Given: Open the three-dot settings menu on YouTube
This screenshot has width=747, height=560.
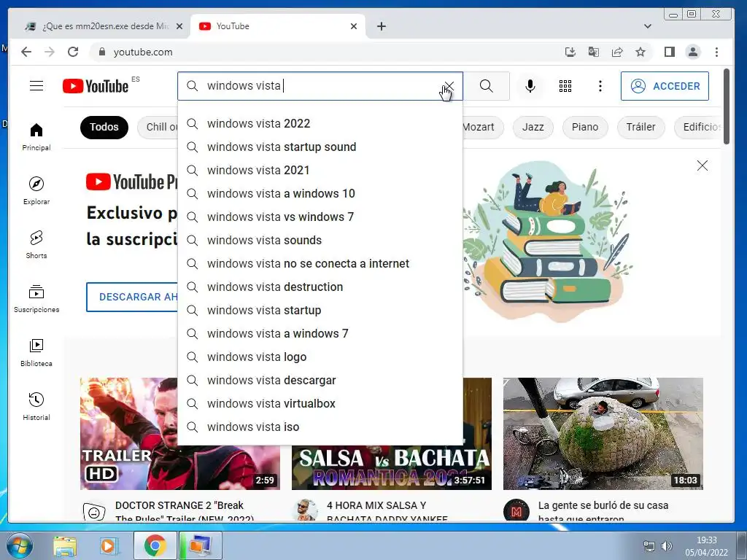Looking at the screenshot, I should coord(600,86).
